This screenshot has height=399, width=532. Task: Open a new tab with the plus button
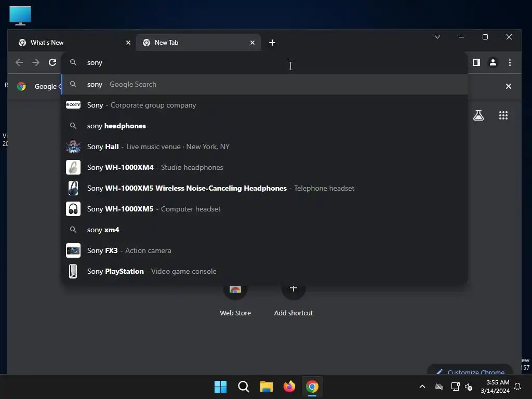pos(272,43)
